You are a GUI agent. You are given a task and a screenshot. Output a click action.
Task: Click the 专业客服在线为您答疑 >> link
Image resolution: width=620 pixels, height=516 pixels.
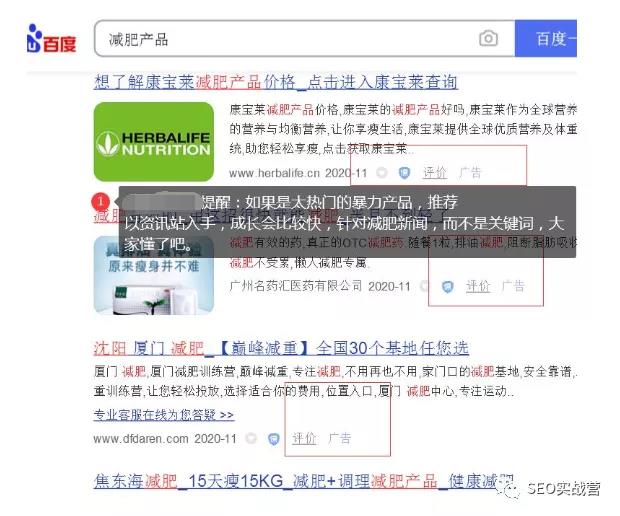click(164, 415)
